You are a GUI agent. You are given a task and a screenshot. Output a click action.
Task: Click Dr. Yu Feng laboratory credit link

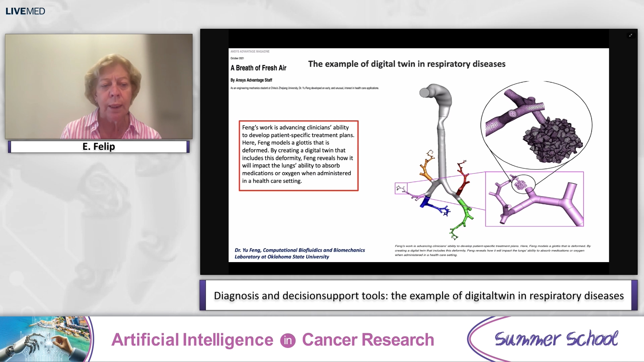pyautogui.click(x=300, y=253)
